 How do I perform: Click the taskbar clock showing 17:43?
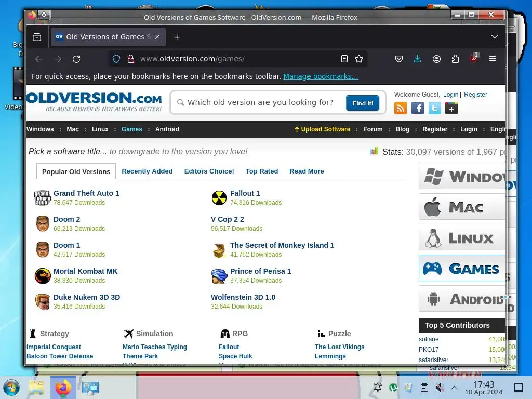[484, 388]
